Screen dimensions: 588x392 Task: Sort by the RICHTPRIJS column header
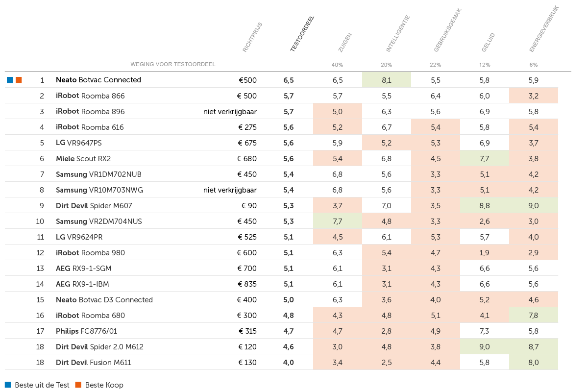click(x=253, y=37)
